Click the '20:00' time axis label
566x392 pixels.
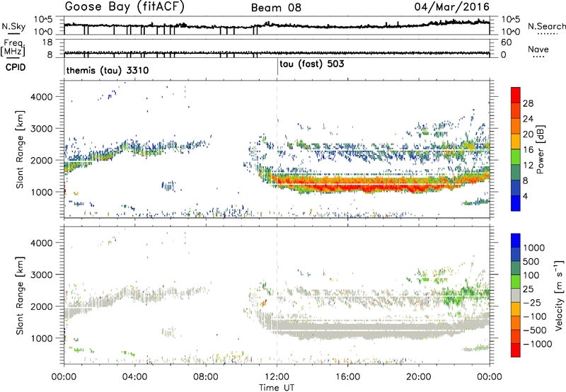point(419,377)
